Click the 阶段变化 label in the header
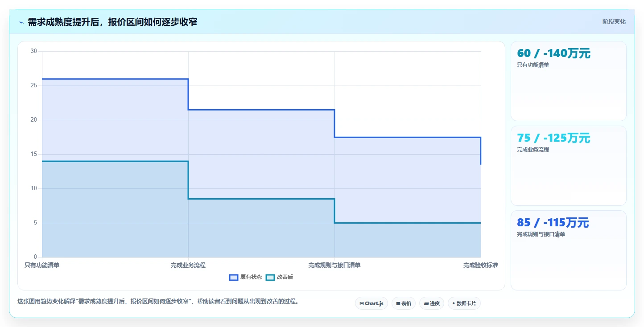Viewport: 644px width, 327px height. (614, 21)
